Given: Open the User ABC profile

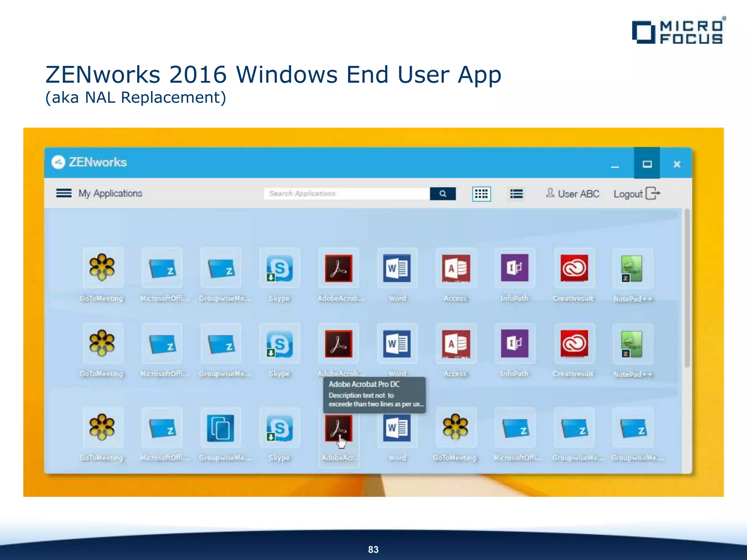Looking at the screenshot, I should pos(573,194).
